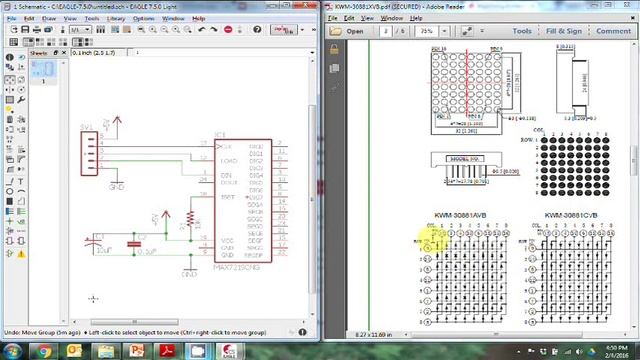Screen dimensions: 640x360
Task: Select the Rectangle tool in EAGLE palette
Action: click(x=10, y=201)
